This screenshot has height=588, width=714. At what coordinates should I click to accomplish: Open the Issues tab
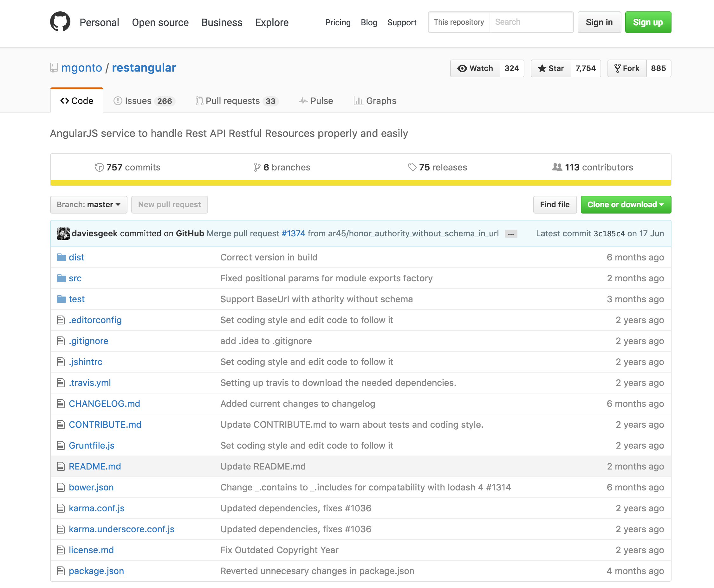click(x=144, y=101)
